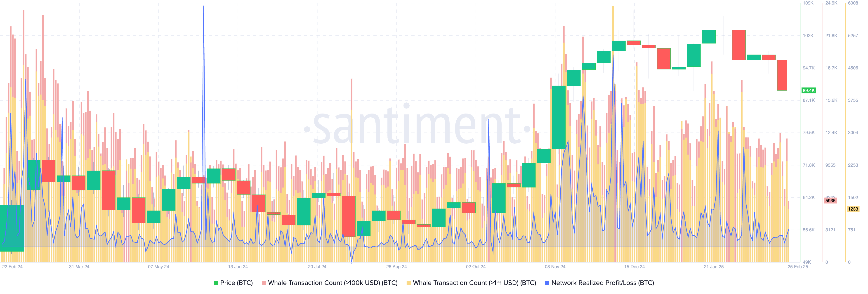
Task: Select the 02 Oct 24 date label
Action: [476, 267]
